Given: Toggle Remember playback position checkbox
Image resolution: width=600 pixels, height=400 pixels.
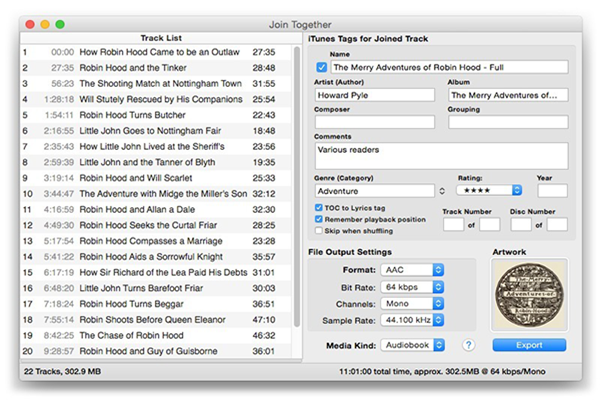Looking at the screenshot, I should 319,219.
